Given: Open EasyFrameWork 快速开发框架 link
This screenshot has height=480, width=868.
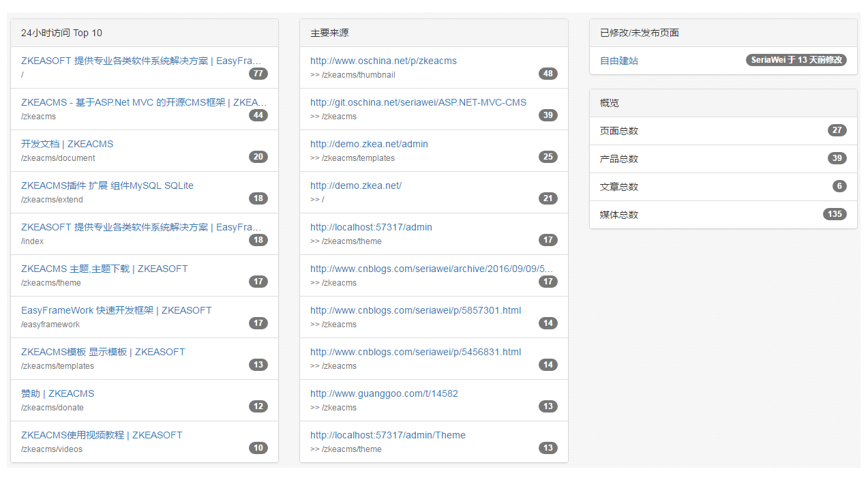Looking at the screenshot, I should [117, 310].
